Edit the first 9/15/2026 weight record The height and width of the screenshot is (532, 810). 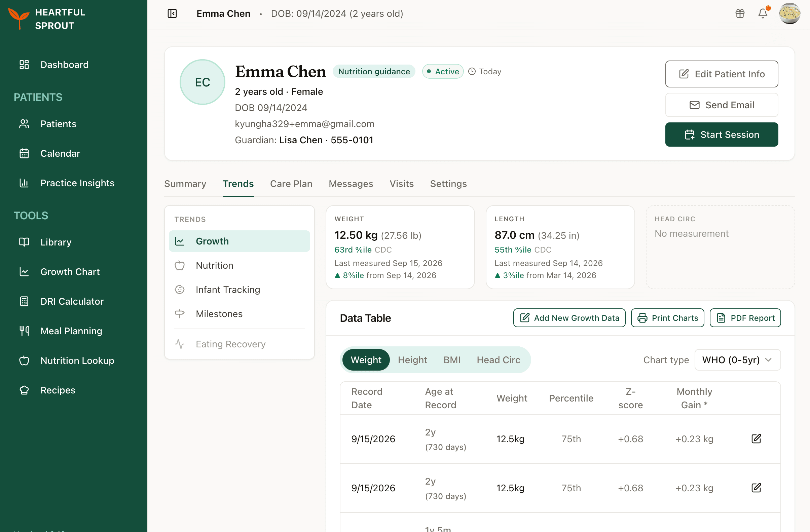[756, 439]
